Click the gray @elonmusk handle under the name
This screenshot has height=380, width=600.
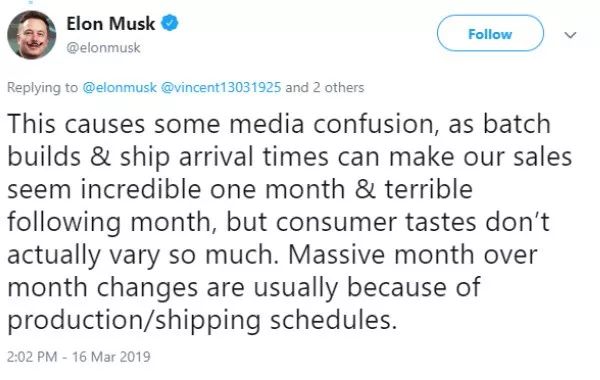tap(103, 48)
